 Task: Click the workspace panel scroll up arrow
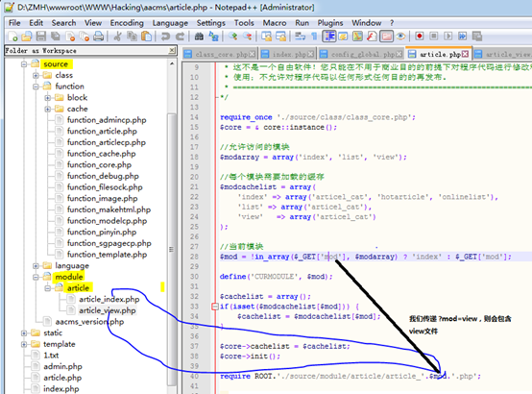pyautogui.click(x=172, y=63)
